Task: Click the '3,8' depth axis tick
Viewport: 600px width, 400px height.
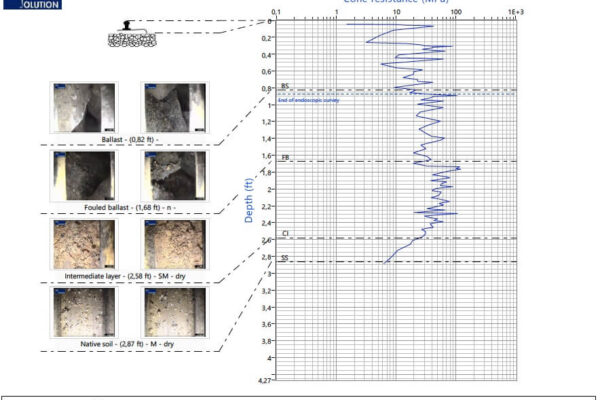Action: tap(267, 341)
